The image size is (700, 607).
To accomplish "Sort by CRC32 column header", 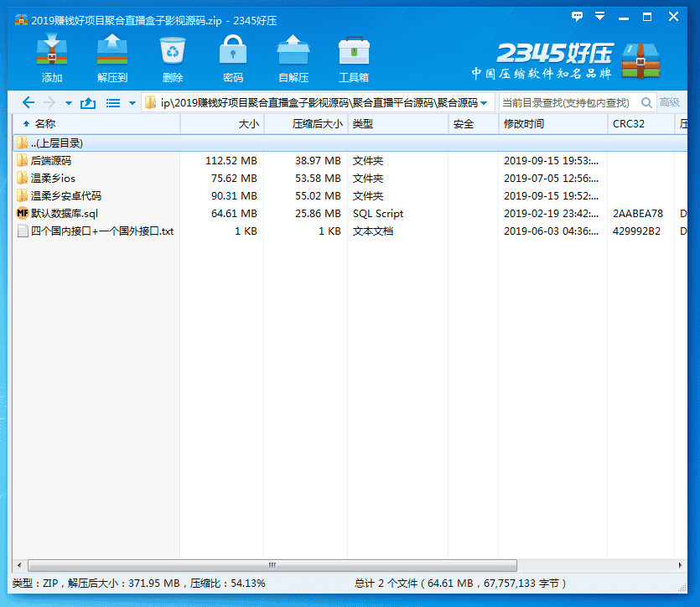I will (641, 124).
